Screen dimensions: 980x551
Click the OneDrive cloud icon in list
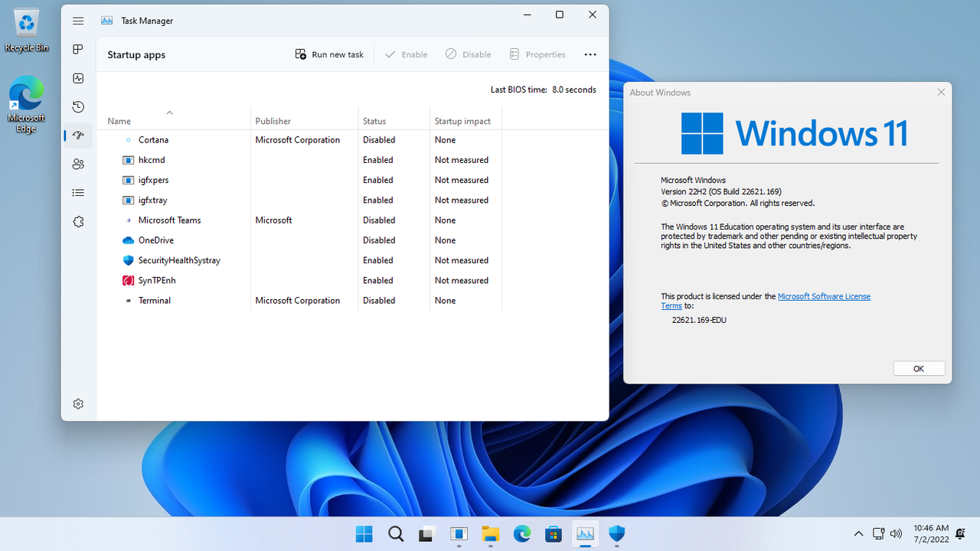click(128, 240)
